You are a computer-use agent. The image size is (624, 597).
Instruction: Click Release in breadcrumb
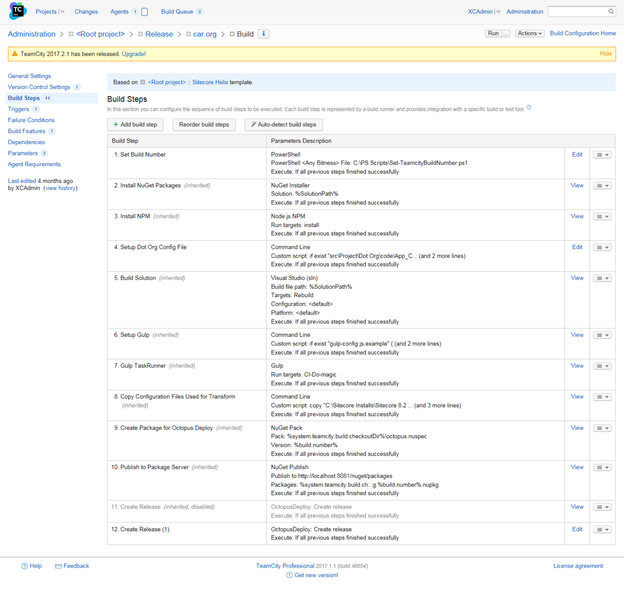[x=159, y=34]
